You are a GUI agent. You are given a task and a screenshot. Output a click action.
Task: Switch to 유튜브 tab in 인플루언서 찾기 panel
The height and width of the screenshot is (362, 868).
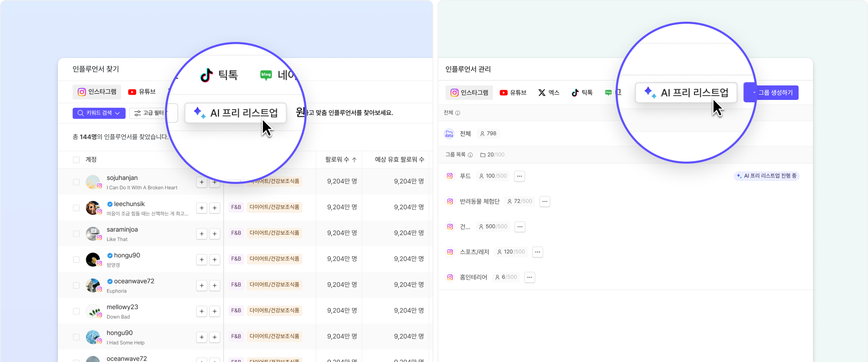142,92
